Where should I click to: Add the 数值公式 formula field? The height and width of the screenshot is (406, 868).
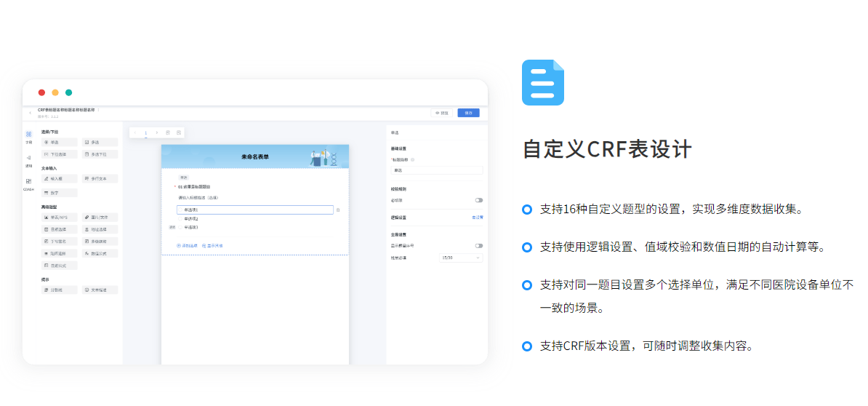(x=99, y=253)
